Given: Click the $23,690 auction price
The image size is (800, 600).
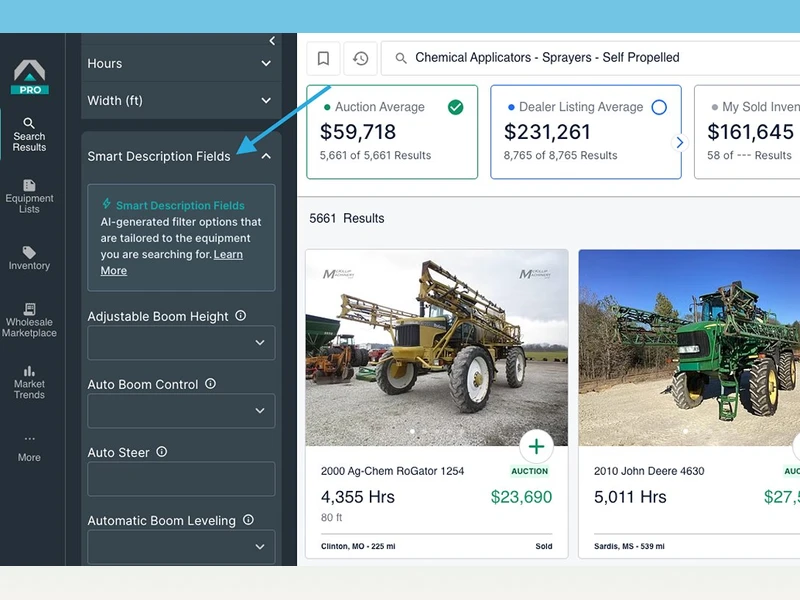Looking at the screenshot, I should pyautogui.click(x=521, y=497).
